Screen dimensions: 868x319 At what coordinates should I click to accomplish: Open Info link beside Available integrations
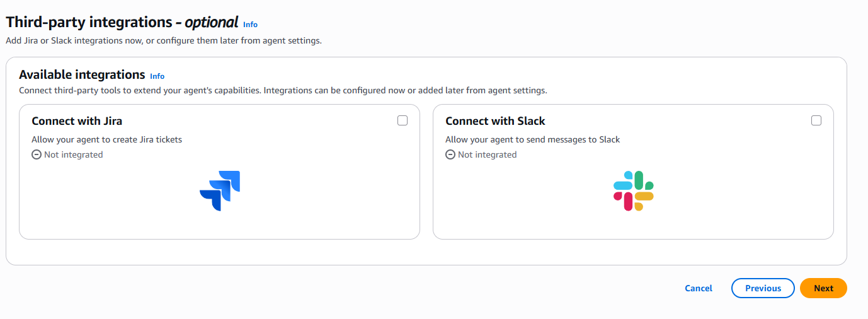[157, 76]
